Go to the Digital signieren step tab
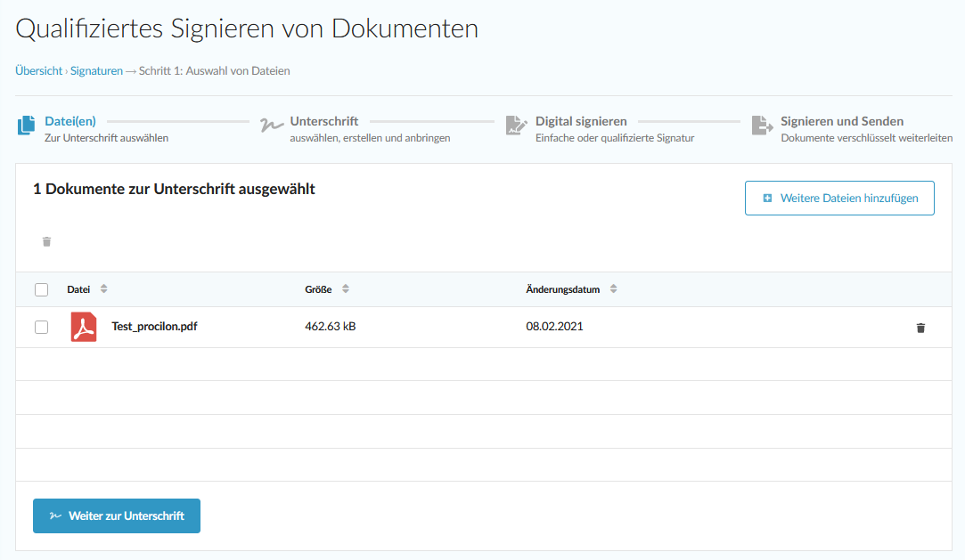This screenshot has width=965, height=560. pos(581,121)
